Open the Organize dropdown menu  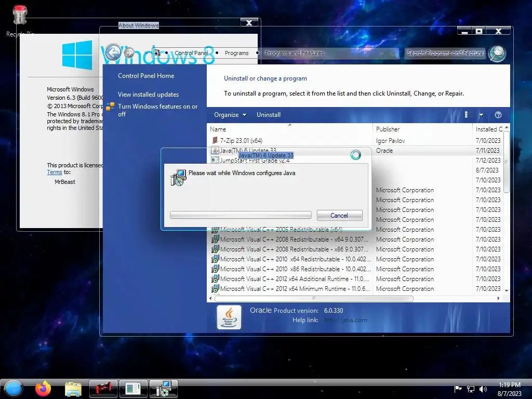point(230,115)
